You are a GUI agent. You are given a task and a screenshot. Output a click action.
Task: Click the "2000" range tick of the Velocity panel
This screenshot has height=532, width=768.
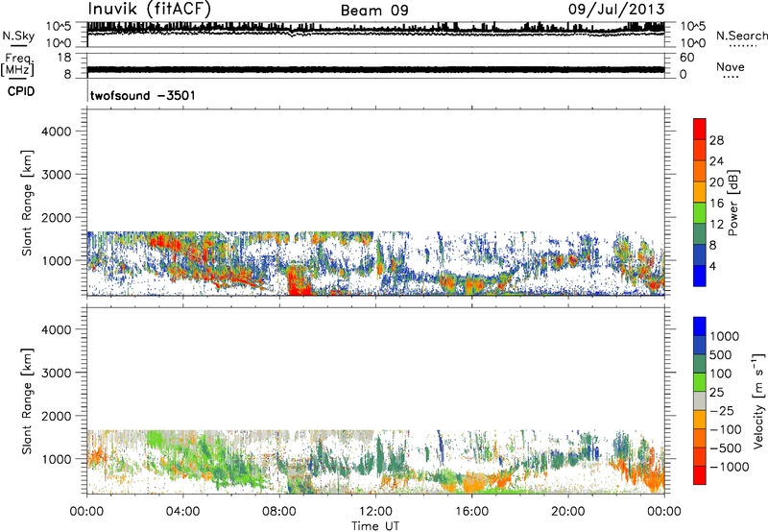(57, 416)
